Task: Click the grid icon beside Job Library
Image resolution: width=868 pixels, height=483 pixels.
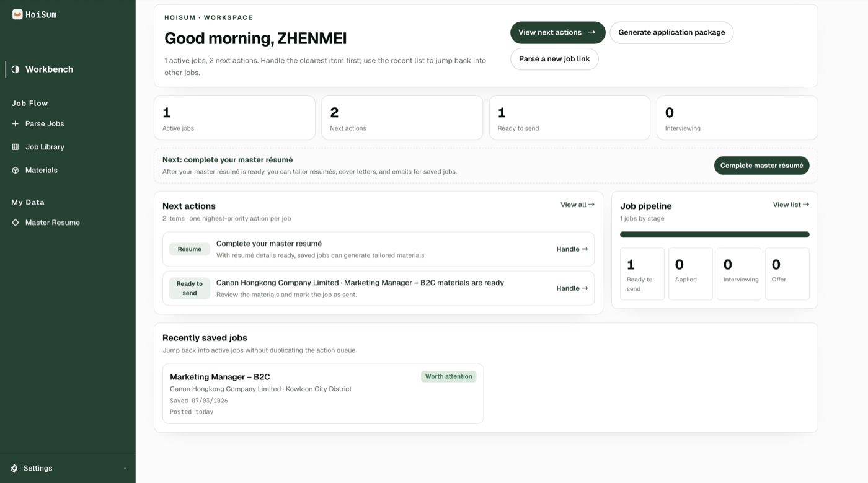Action: 15,147
